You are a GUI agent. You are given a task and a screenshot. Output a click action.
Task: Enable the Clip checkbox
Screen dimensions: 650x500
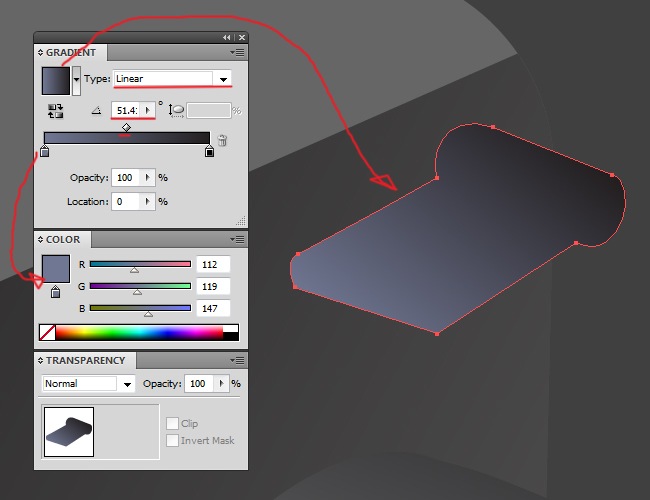point(172,423)
